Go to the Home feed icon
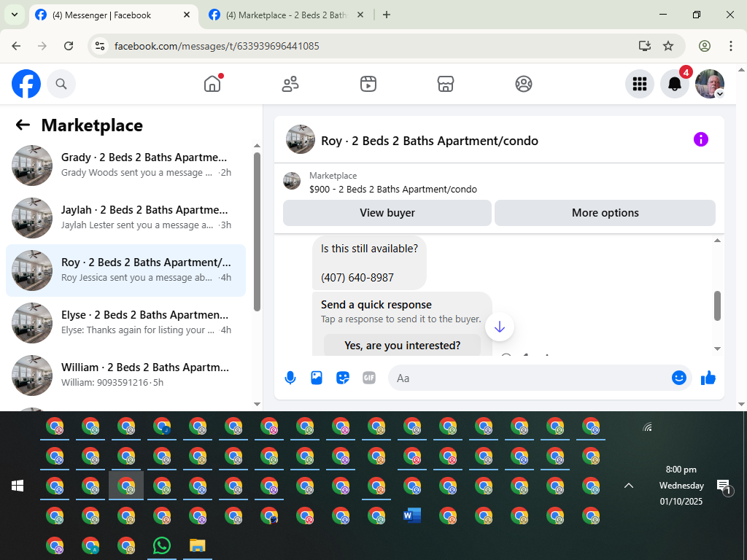The height and width of the screenshot is (560, 747). coord(212,84)
